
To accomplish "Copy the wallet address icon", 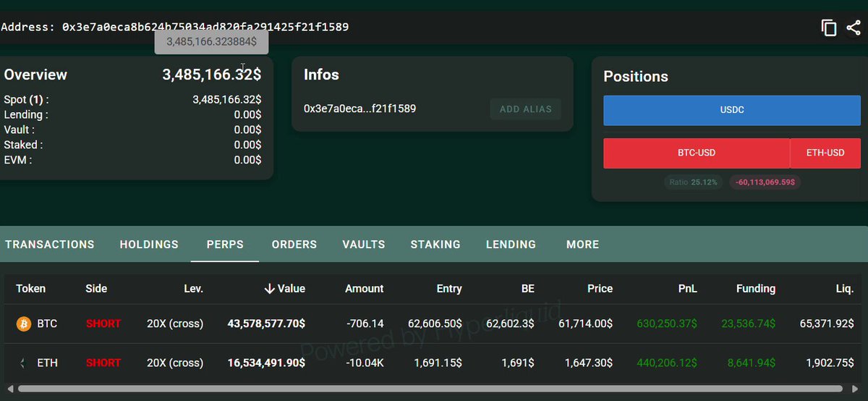I will coord(829,28).
